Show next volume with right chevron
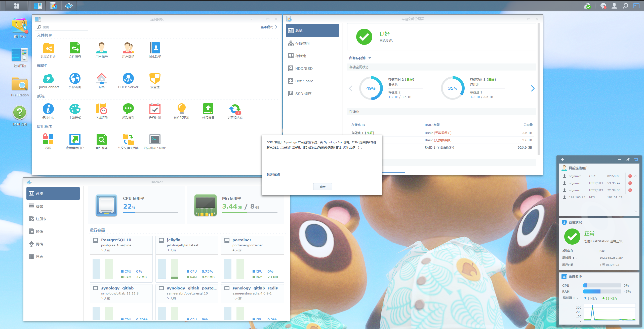 [x=533, y=88]
